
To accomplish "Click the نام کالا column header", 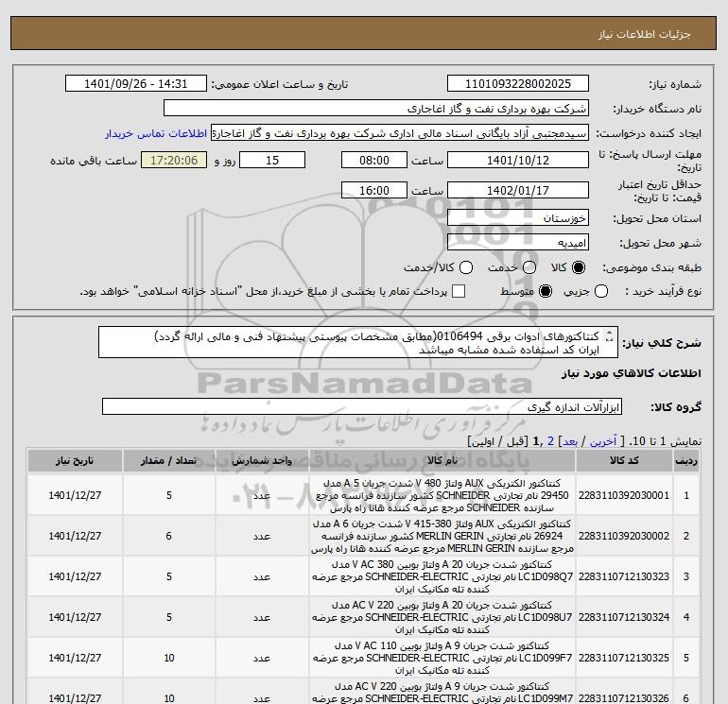I will click(x=442, y=460).
